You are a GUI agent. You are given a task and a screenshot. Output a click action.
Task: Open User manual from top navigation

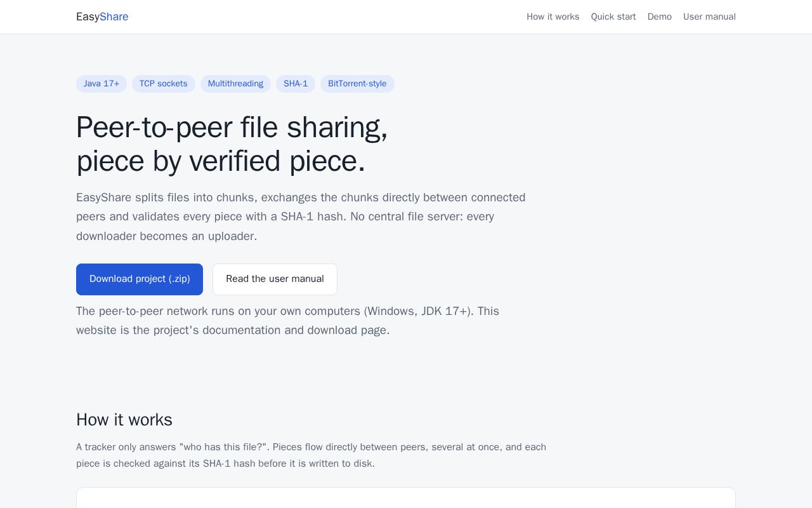(x=709, y=17)
